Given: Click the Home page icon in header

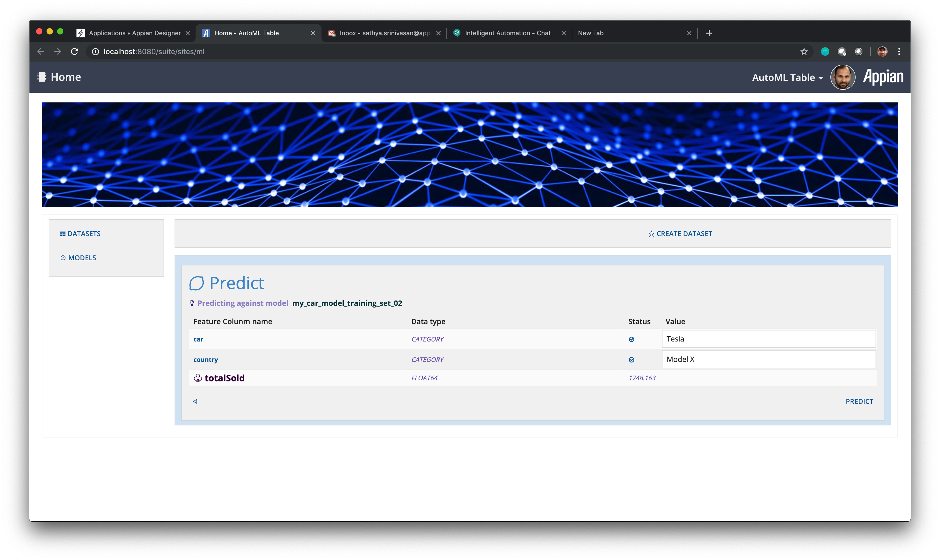Looking at the screenshot, I should pos(42,77).
